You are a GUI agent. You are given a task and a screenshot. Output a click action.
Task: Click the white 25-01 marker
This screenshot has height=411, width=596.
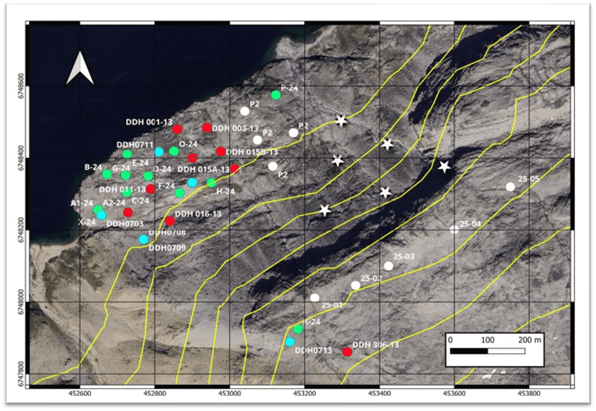point(315,298)
